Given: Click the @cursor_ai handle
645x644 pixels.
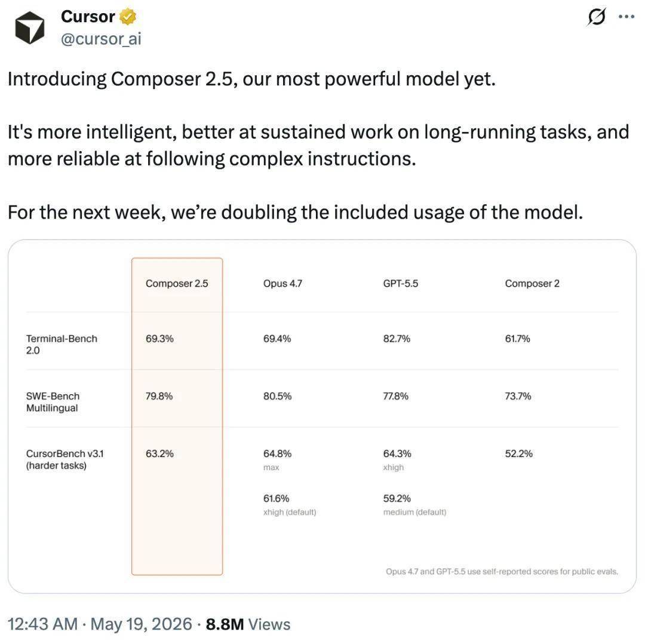Looking at the screenshot, I should 101,39.
